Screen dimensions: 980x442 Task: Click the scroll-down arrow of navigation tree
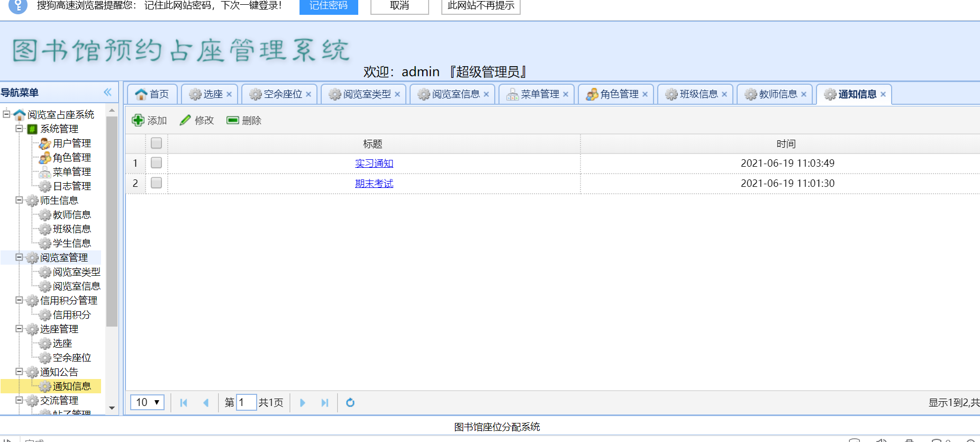coord(112,408)
